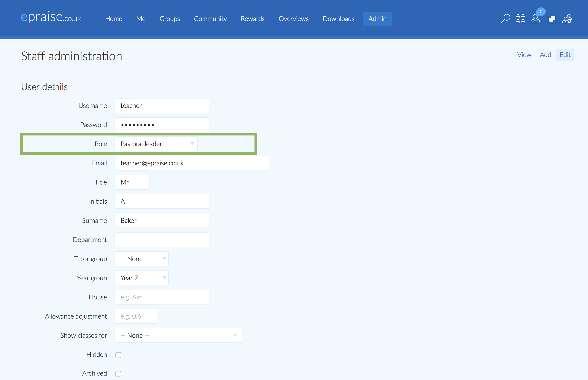Image resolution: width=588 pixels, height=380 pixels.
Task: Click inside the empty Department field
Action: click(x=162, y=239)
